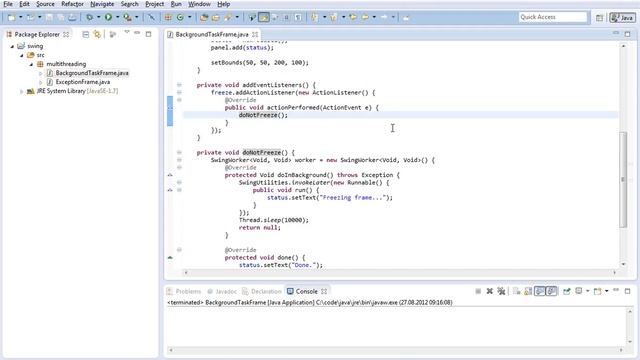The width and height of the screenshot is (640, 360).
Task: Remove all terminated launches double-X icon
Action: (501, 291)
